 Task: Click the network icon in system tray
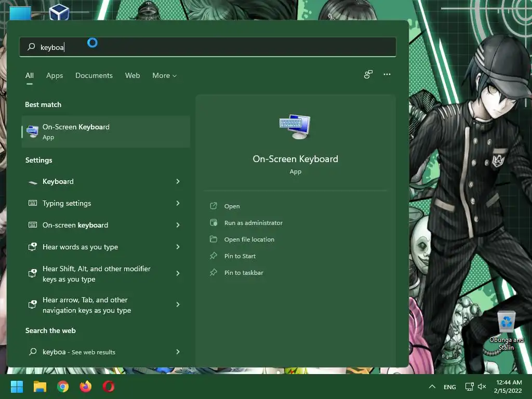(x=469, y=387)
